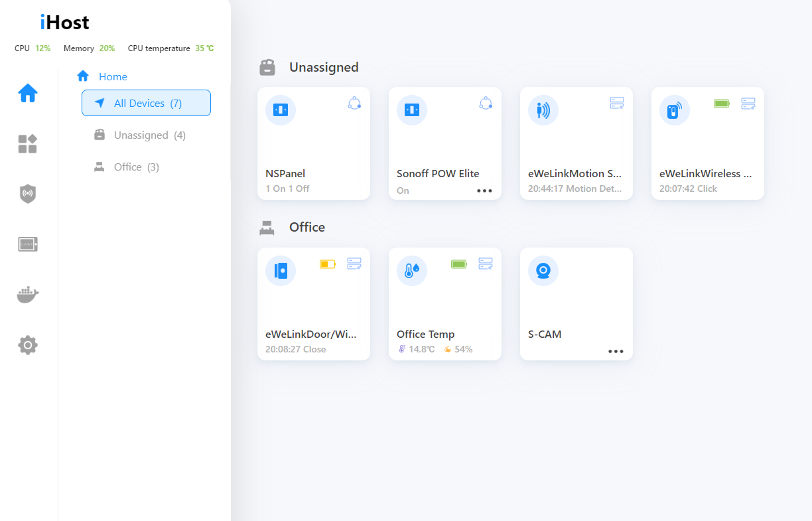The image size is (812, 521).
Task: Open the security shield sidebar icon
Action: (x=27, y=194)
